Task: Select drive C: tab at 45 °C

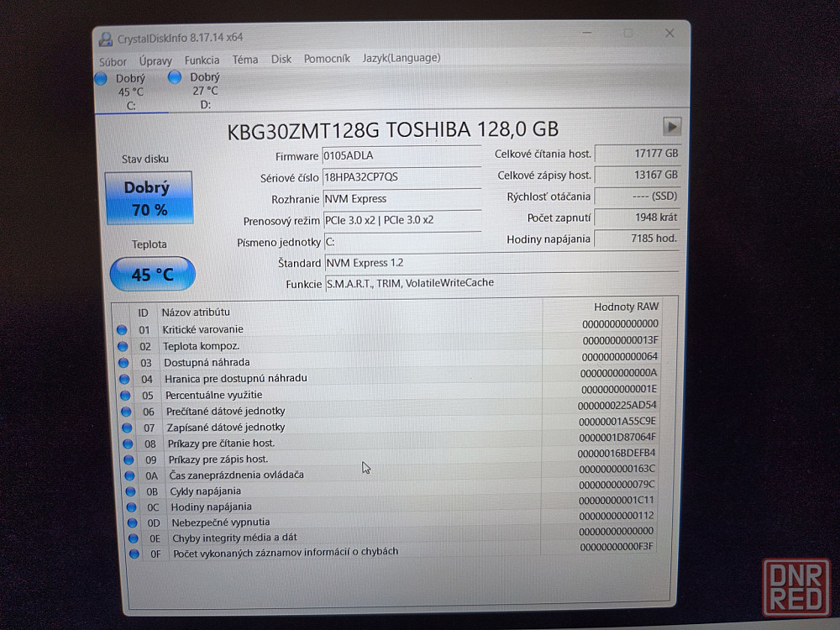Action: [x=131, y=92]
